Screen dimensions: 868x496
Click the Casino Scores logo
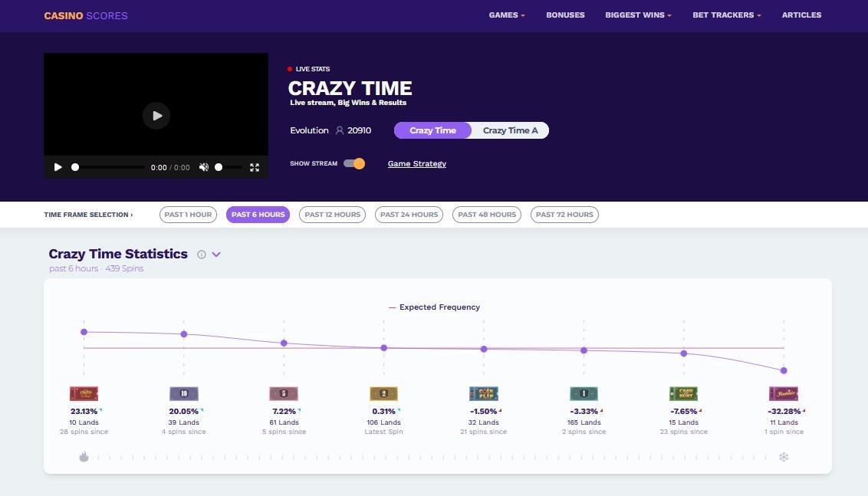(86, 15)
